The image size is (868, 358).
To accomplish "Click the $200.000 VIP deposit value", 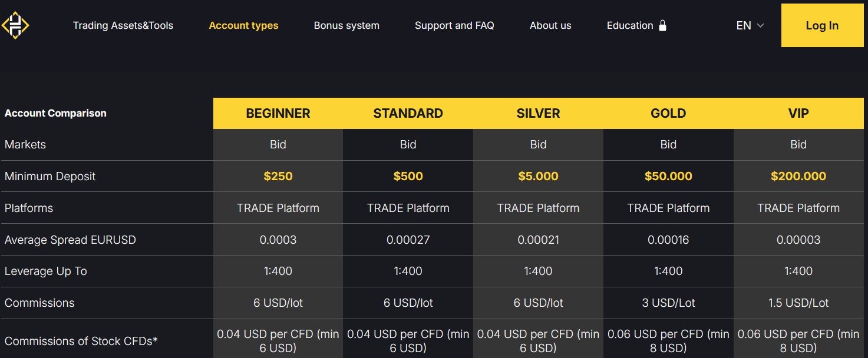I will (798, 176).
